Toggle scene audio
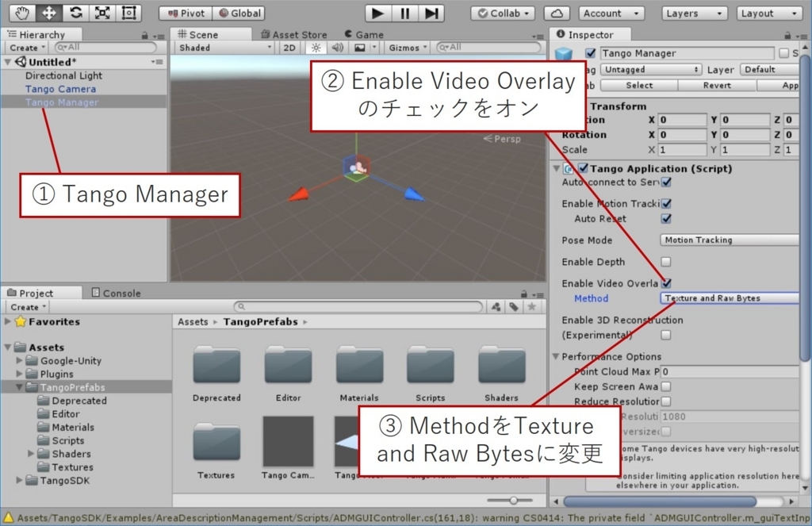Viewport: 812px width, 526px height. (338, 48)
